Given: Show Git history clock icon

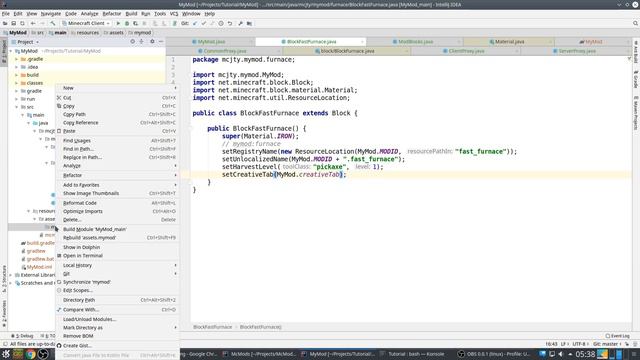Looking at the screenshot, I should point(221,24).
